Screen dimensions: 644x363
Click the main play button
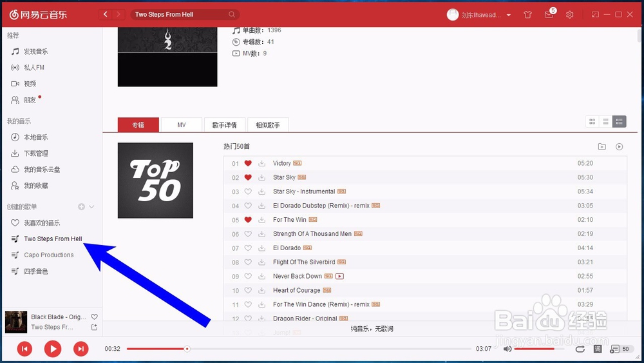pyautogui.click(x=53, y=349)
